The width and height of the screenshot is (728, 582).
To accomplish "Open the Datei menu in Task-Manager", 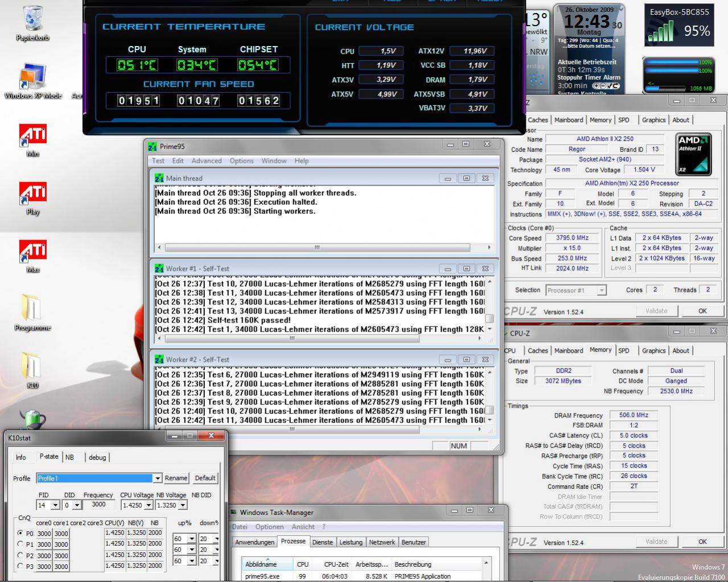I will tap(240, 527).
